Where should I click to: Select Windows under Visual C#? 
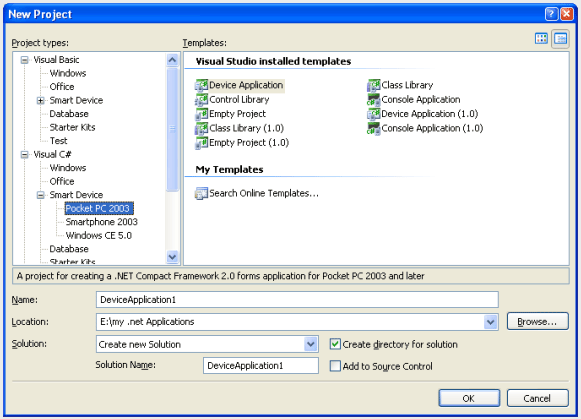(x=68, y=168)
